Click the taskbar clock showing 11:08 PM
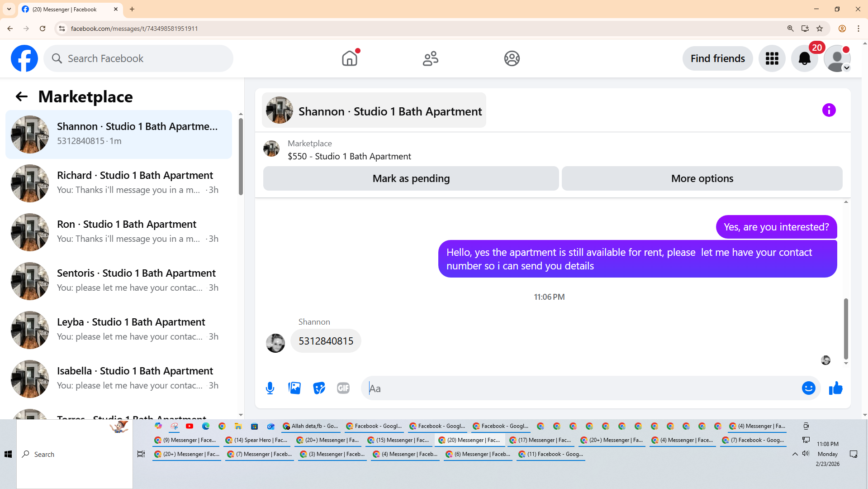 click(827, 454)
